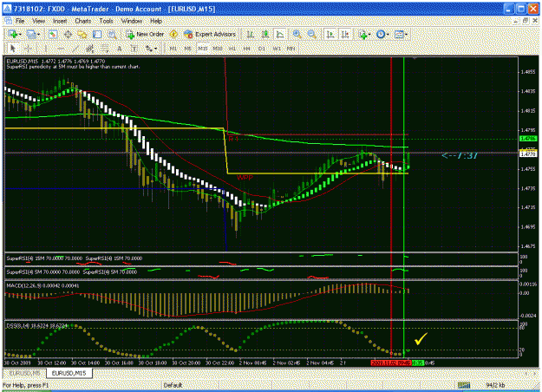Zoom in on the chart
Image resolution: width=542 pixels, height=392 pixels.
click(297, 34)
